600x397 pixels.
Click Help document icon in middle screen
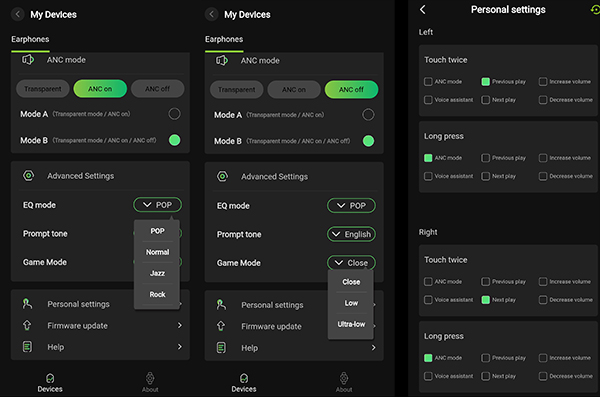point(221,348)
